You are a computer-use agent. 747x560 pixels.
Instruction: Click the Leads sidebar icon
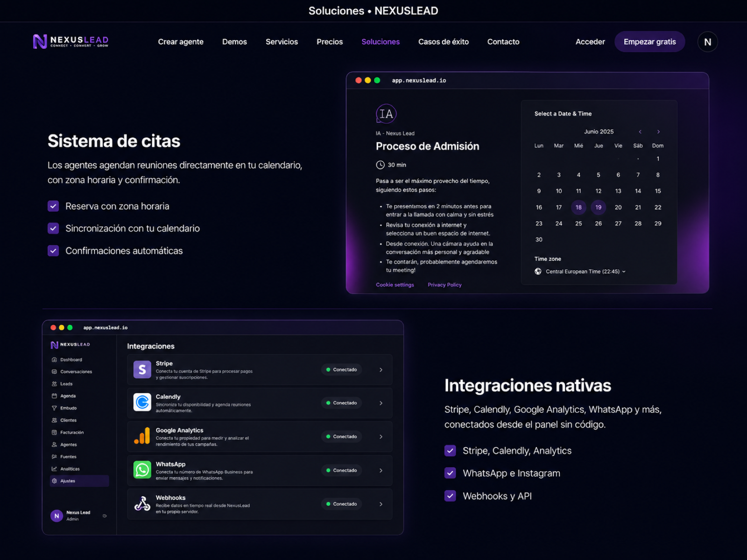(x=54, y=384)
